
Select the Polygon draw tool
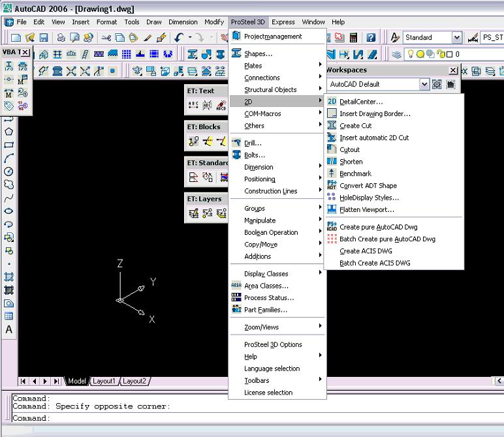click(x=8, y=132)
